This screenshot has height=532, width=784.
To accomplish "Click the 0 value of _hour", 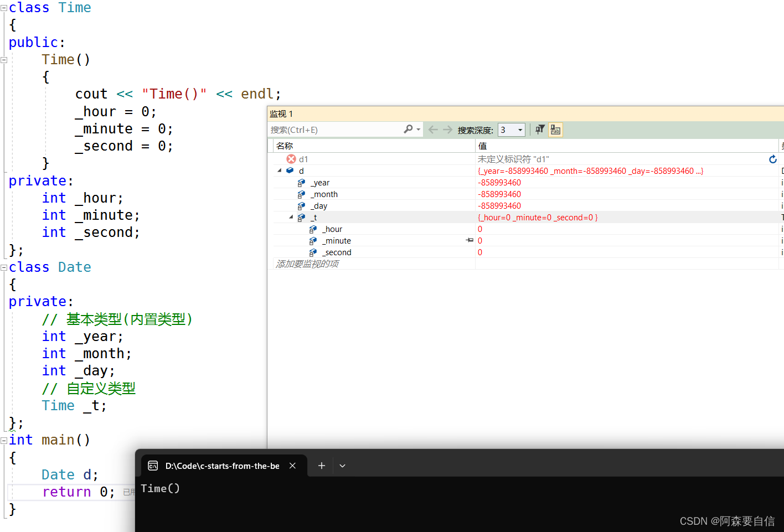I will (x=479, y=229).
